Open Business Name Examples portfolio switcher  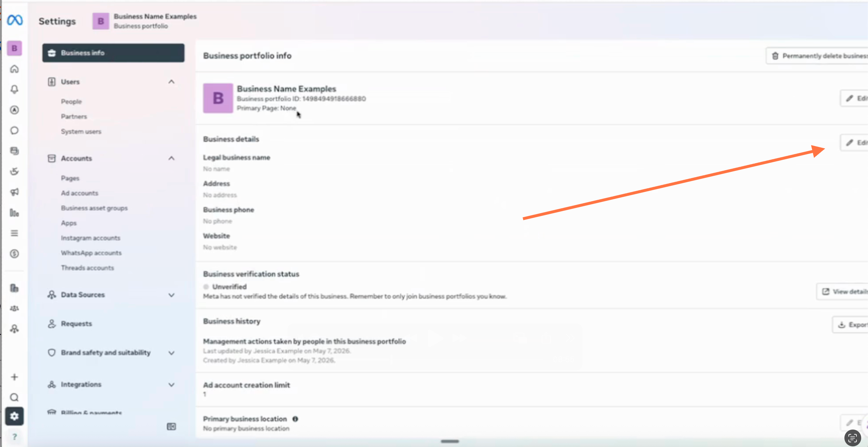pos(145,21)
